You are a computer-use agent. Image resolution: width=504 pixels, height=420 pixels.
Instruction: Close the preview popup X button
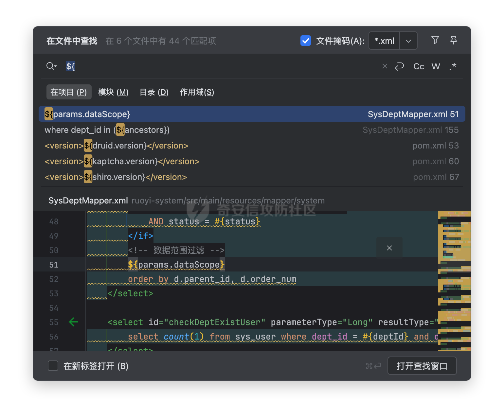[389, 248]
